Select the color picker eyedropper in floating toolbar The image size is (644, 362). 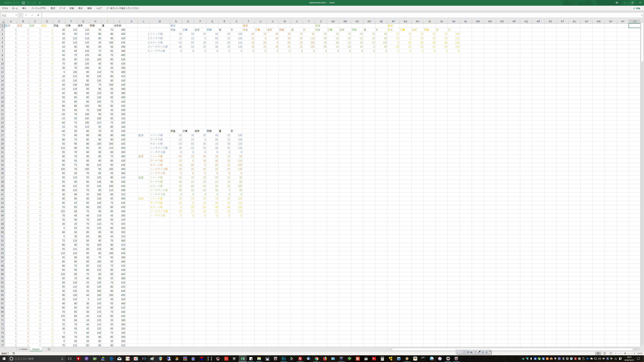coord(479,352)
